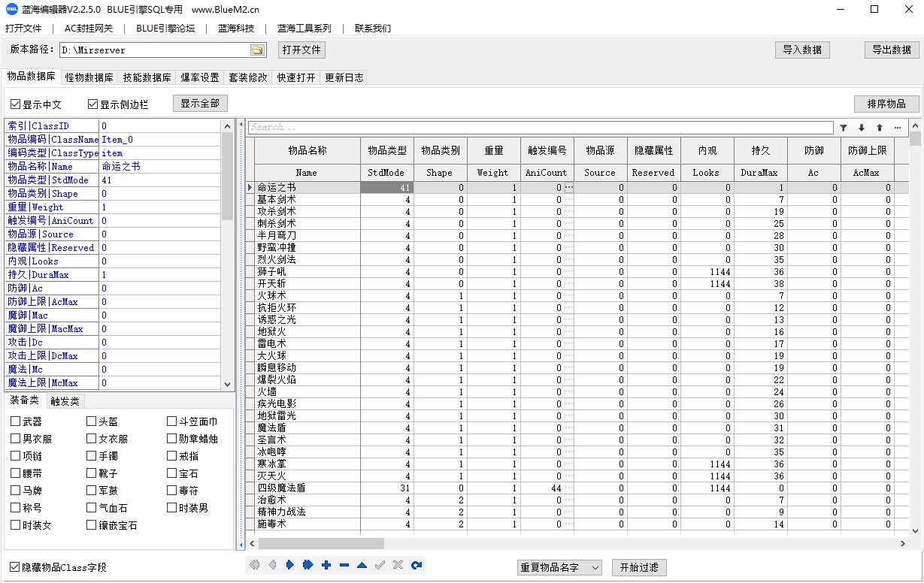The image size is (924, 583).
Task: Check the 勋章蜡烛 equipment filter
Action: 171,439
